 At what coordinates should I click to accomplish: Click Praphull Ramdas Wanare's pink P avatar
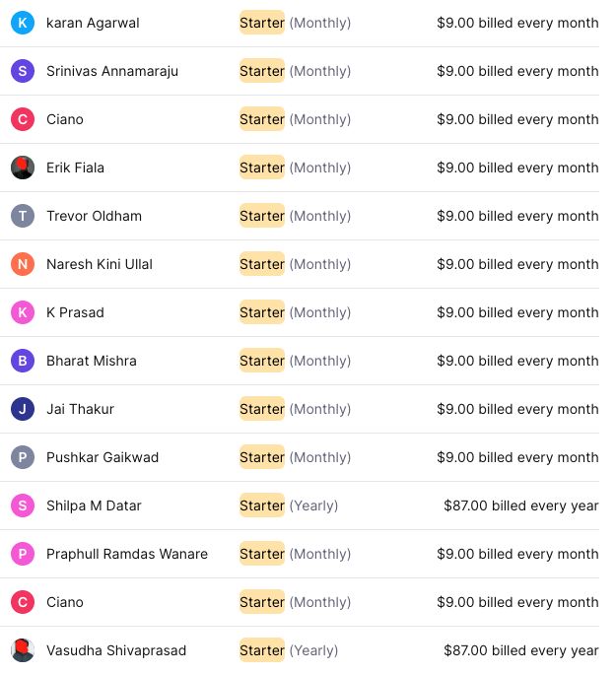point(23,554)
